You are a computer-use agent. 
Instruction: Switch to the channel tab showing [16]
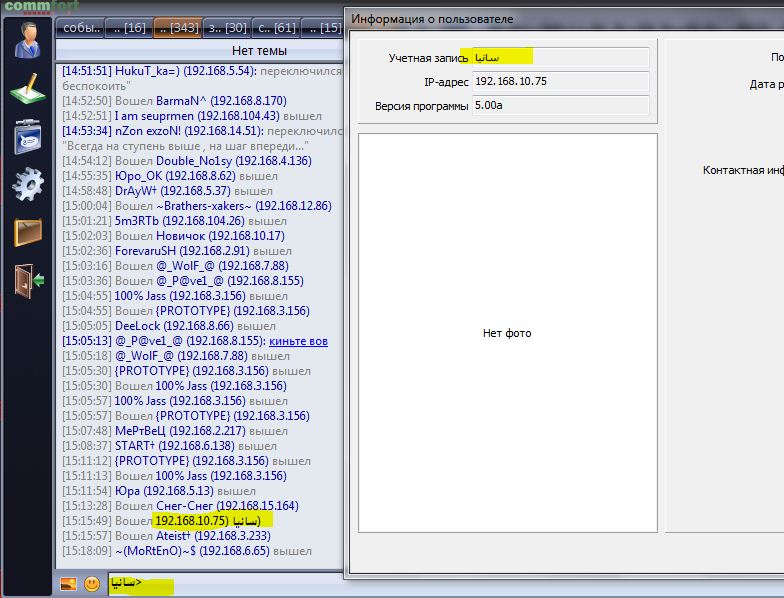click(x=128, y=27)
